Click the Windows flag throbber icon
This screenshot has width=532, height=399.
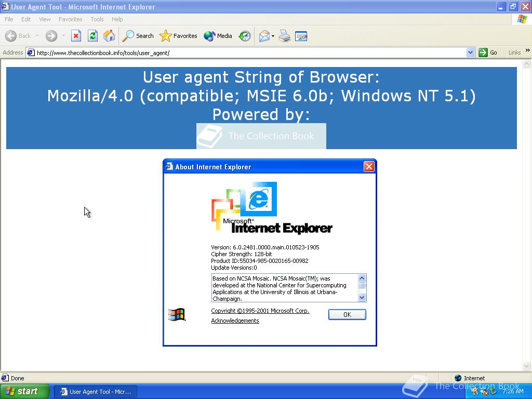[x=522, y=19]
